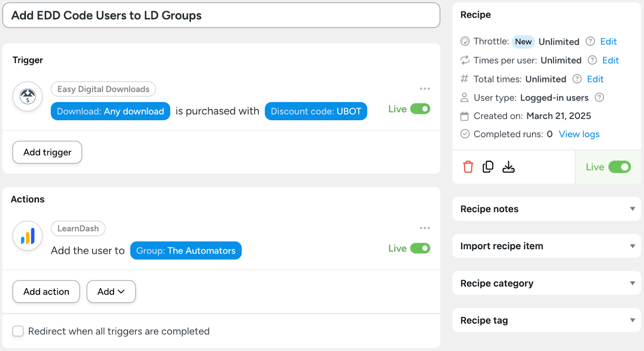Click the Discount code: UBOT token

tap(316, 111)
